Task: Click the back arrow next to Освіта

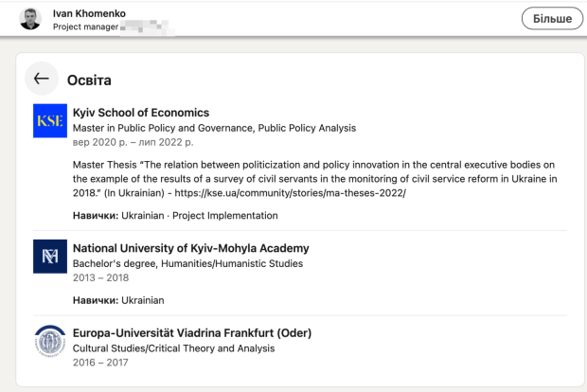Action: 42,79
